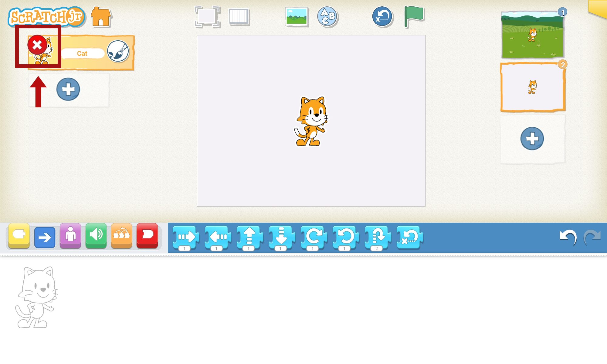Open the yellow triggering blocks category
The height and width of the screenshot is (364, 607).
pyautogui.click(x=19, y=236)
